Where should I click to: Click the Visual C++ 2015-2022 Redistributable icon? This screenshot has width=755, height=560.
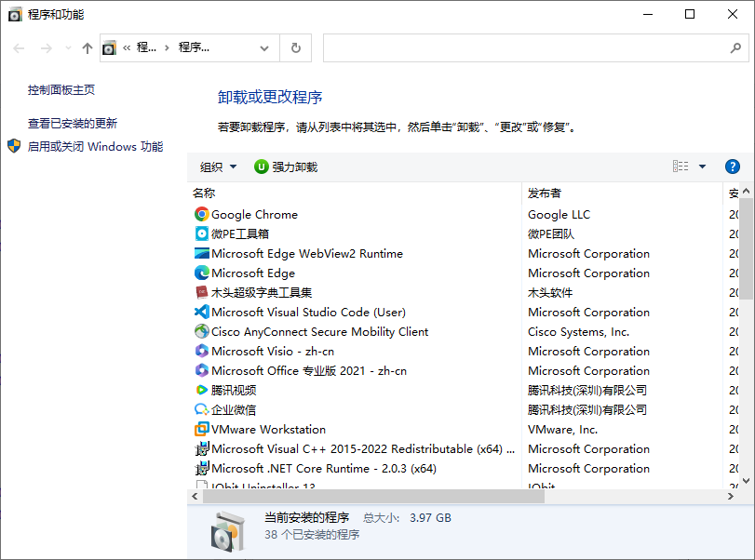point(202,448)
